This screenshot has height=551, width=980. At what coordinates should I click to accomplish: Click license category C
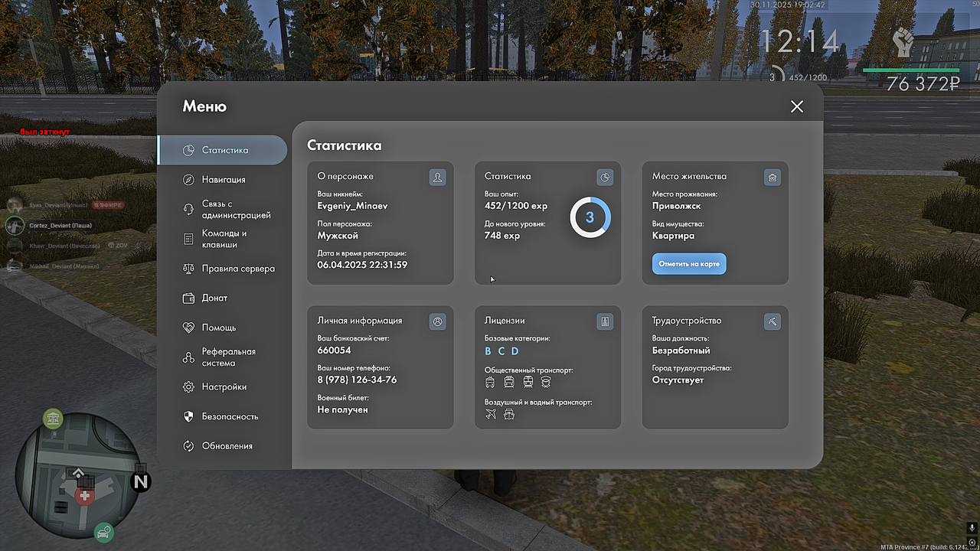coord(501,351)
